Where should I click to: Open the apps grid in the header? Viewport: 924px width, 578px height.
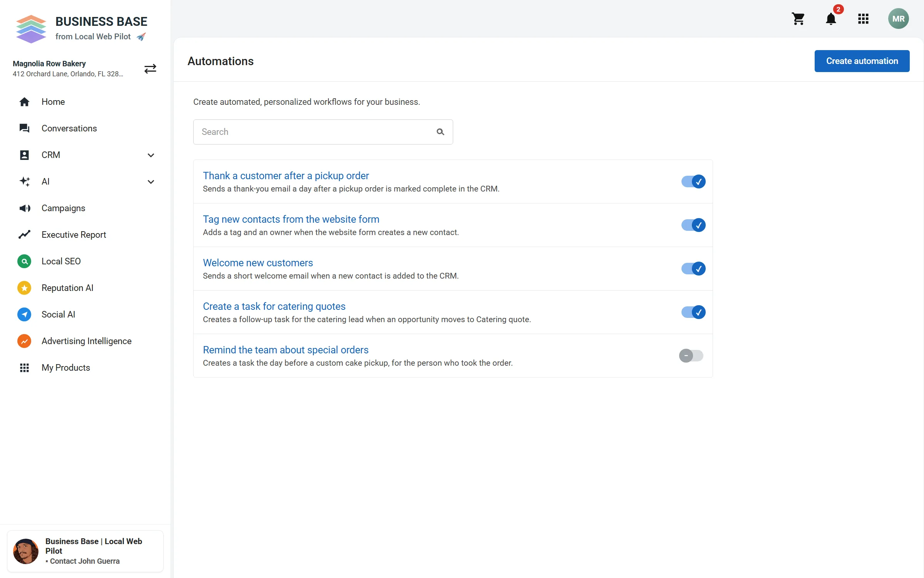(x=863, y=18)
